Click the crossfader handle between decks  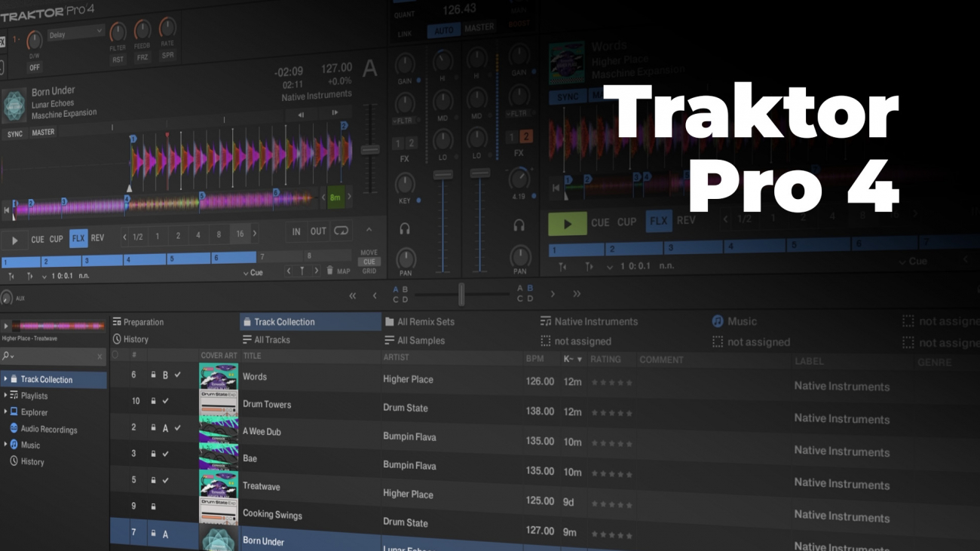click(x=461, y=295)
